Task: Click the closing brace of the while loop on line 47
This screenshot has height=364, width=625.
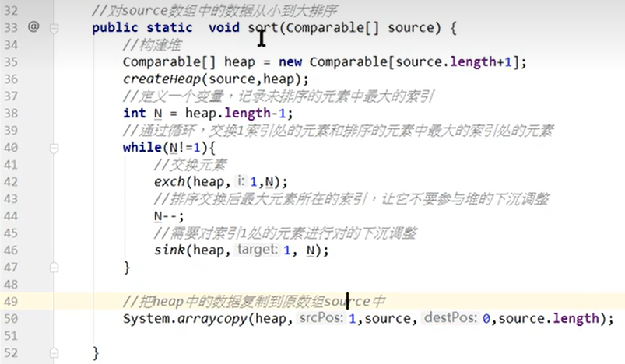Action: pyautogui.click(x=127, y=268)
